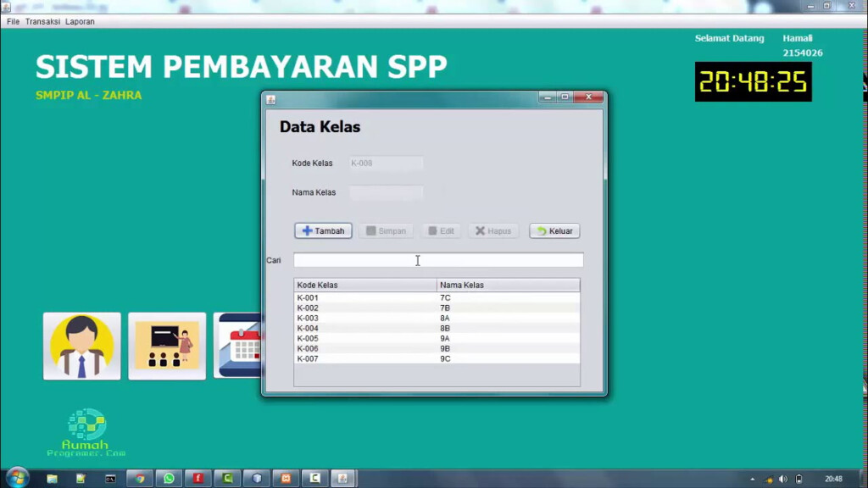Select row K-004 in table
This screenshot has width=868, height=488.
click(x=437, y=328)
